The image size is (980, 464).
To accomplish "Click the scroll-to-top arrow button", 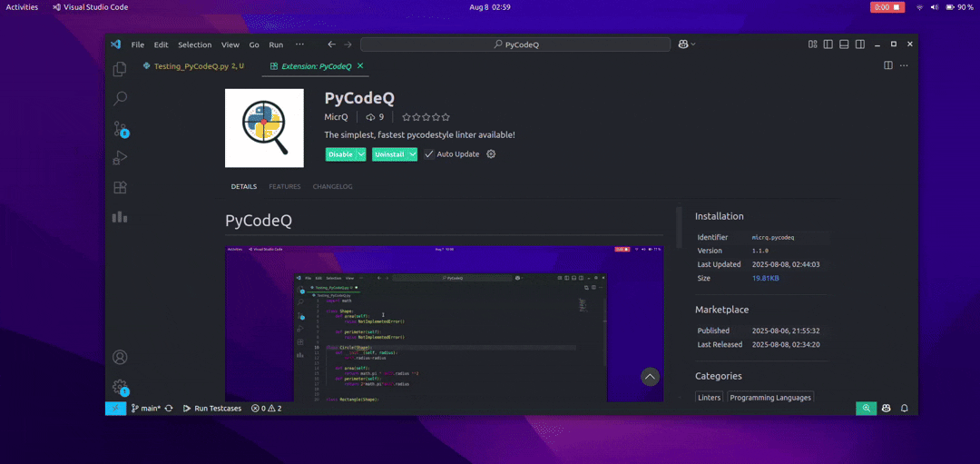I will point(650,377).
